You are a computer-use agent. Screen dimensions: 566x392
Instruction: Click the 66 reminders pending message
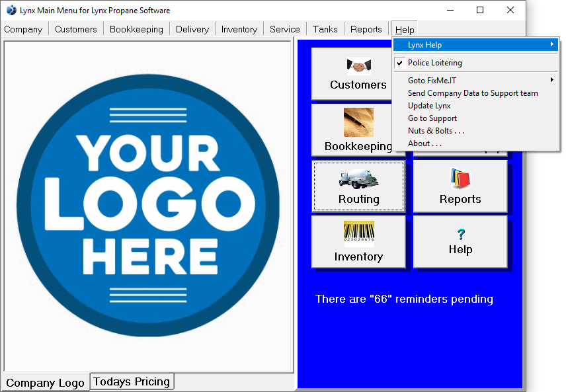(404, 299)
